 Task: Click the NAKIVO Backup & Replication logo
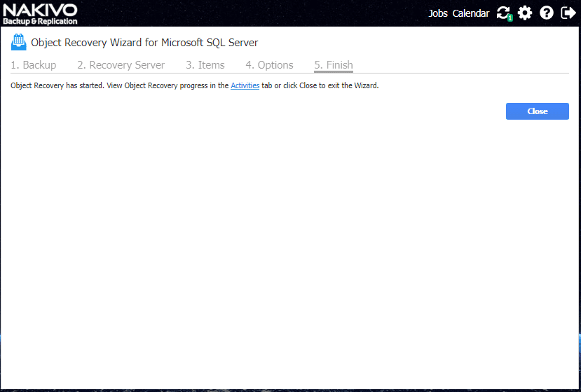(x=40, y=14)
